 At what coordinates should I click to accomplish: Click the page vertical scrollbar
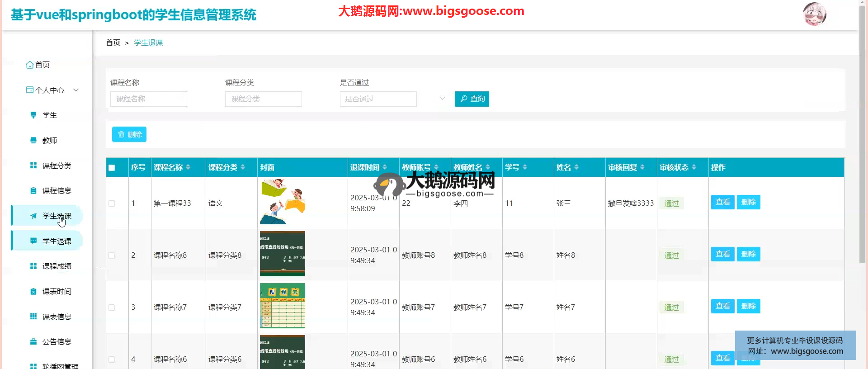pos(863,136)
